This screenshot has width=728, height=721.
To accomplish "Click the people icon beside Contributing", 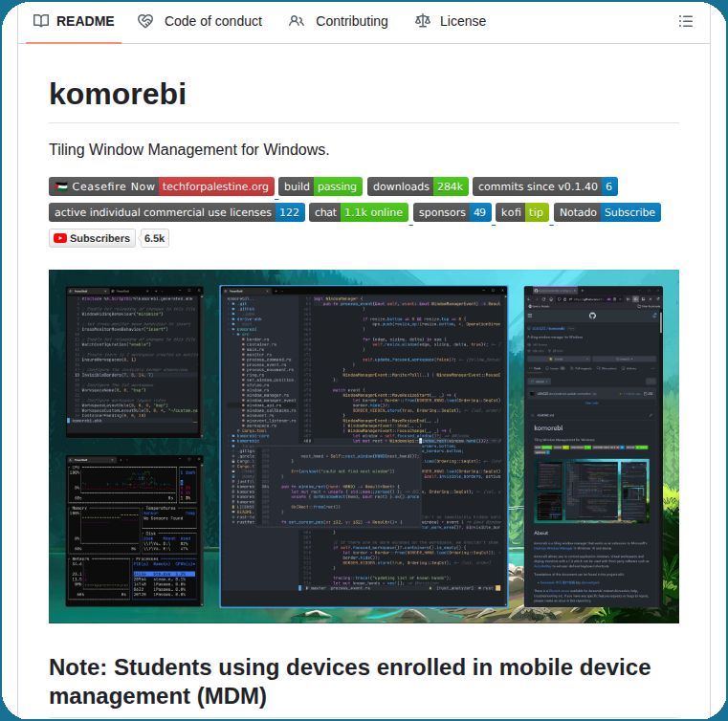I will pos(297,21).
